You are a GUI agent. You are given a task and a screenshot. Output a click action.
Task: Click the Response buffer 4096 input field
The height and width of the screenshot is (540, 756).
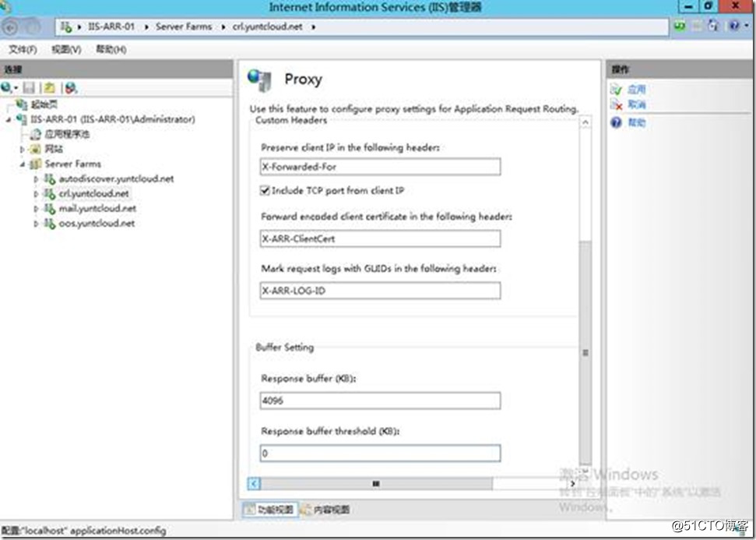point(380,401)
